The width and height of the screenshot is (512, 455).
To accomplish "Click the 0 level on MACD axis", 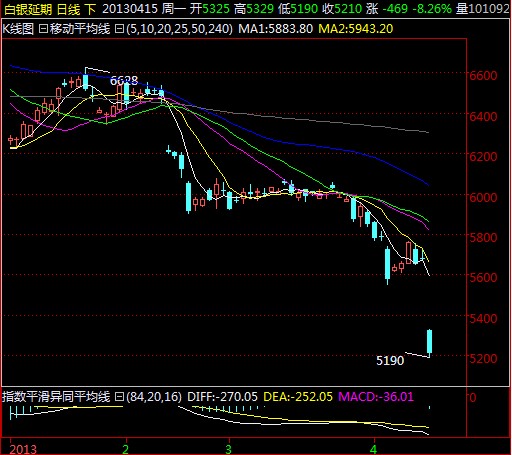I will pyautogui.click(x=473, y=398).
